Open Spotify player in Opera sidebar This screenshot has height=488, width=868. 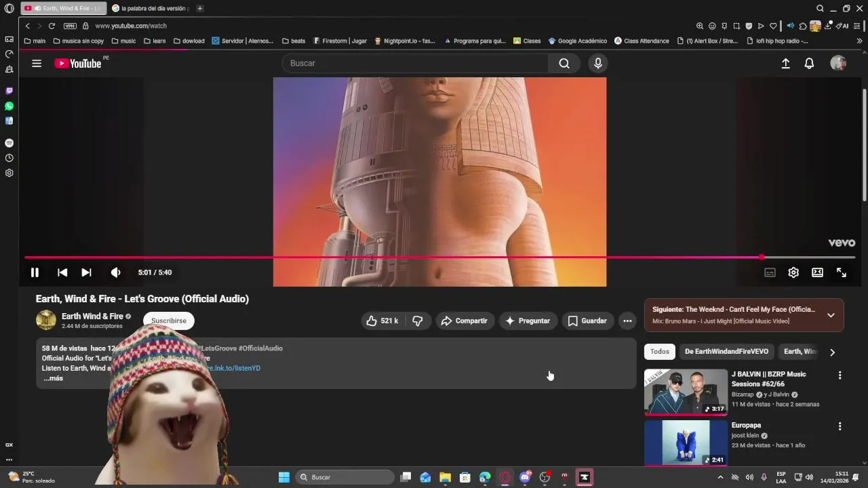point(9,143)
